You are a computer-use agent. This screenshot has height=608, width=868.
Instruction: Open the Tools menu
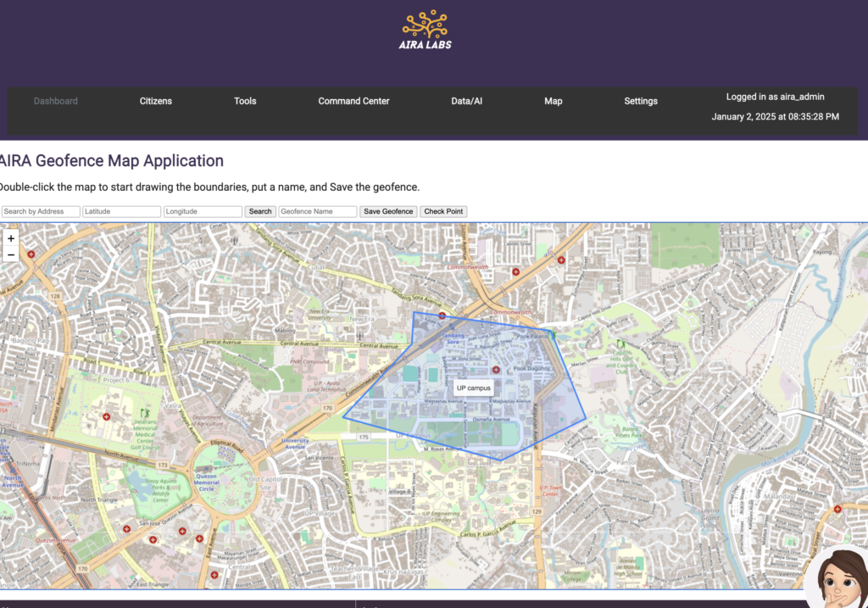coord(245,101)
